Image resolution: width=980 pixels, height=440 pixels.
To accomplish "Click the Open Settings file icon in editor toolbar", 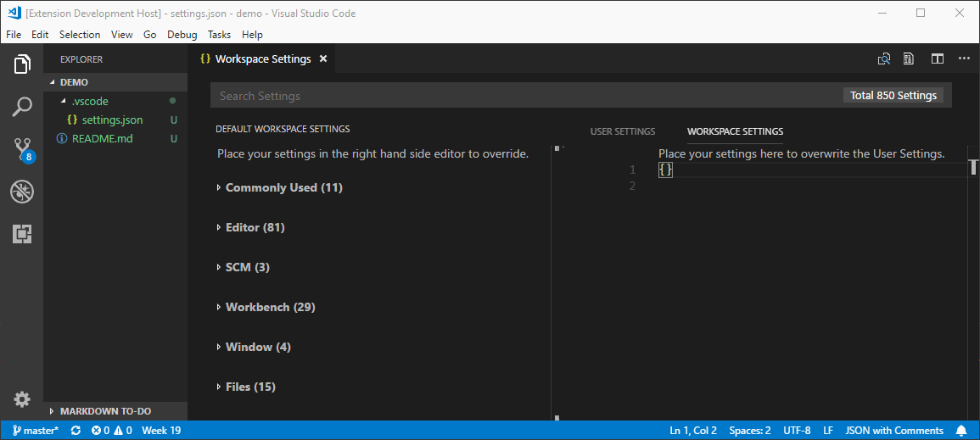I will tap(909, 58).
